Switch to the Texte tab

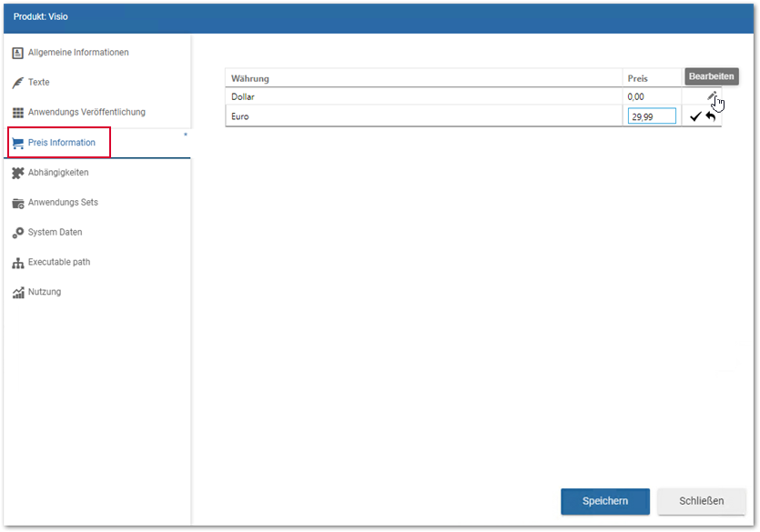(97, 82)
